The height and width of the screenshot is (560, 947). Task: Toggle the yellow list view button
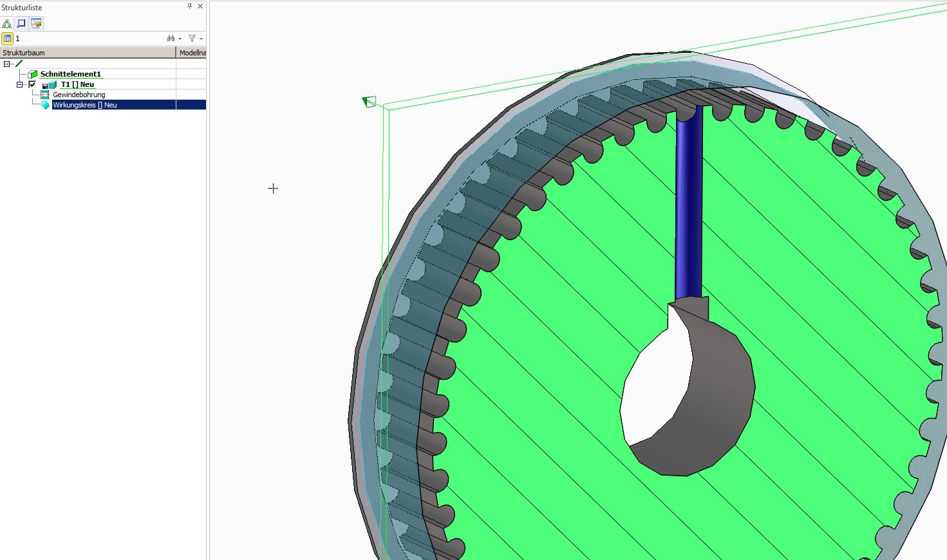7,39
